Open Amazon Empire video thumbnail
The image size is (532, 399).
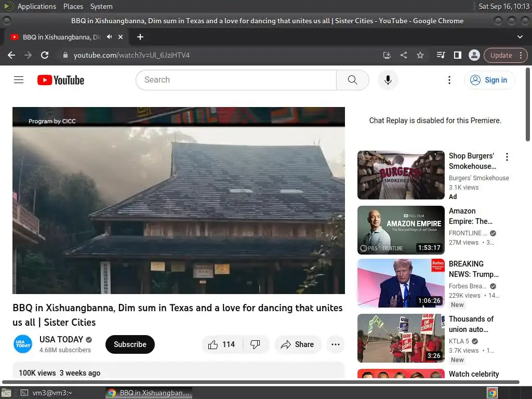[401, 230]
